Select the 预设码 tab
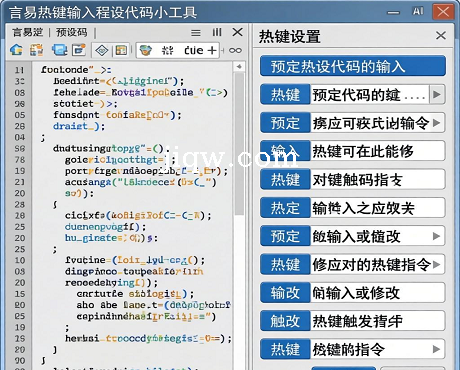Screen dimensions: 460x370 pos(72,32)
